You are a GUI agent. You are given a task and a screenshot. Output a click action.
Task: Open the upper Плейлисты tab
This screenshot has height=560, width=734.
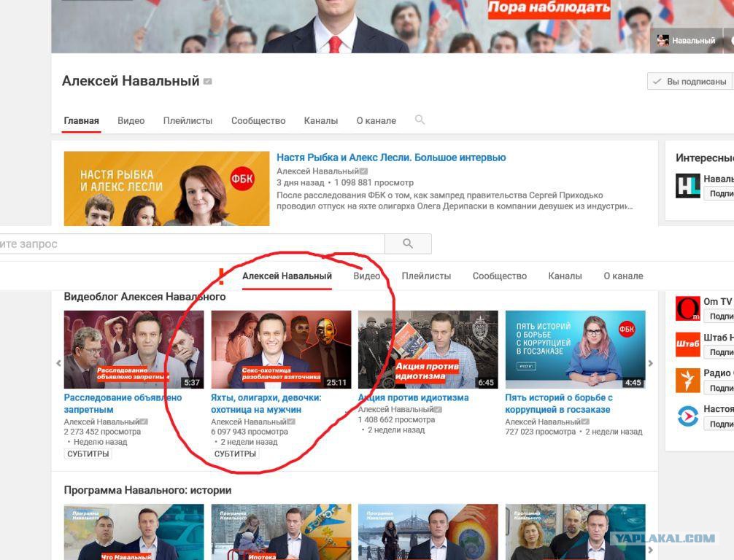[x=188, y=121]
